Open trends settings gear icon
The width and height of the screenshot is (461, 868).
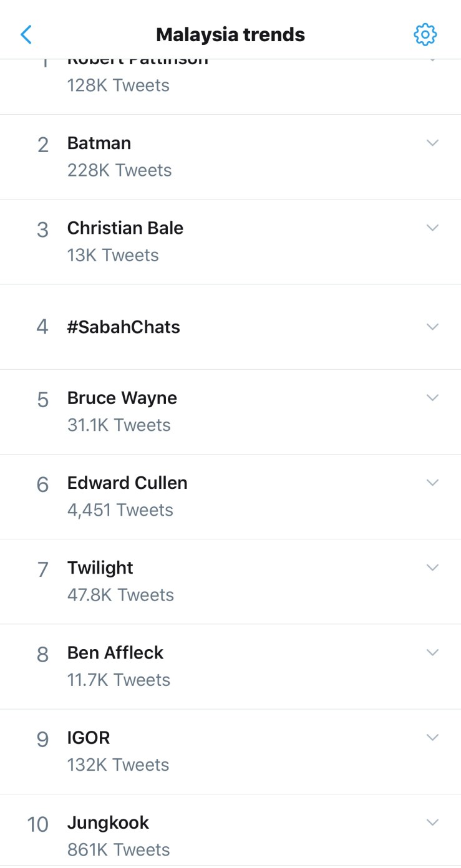tap(425, 35)
